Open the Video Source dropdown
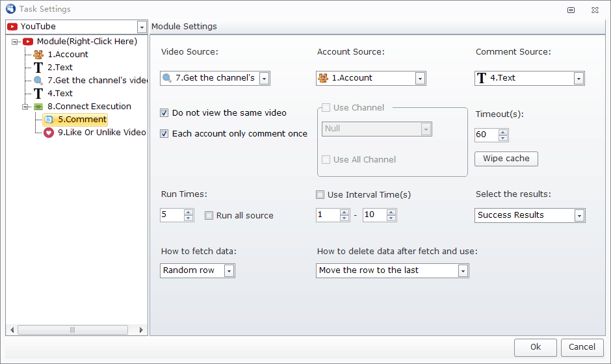 tap(264, 79)
